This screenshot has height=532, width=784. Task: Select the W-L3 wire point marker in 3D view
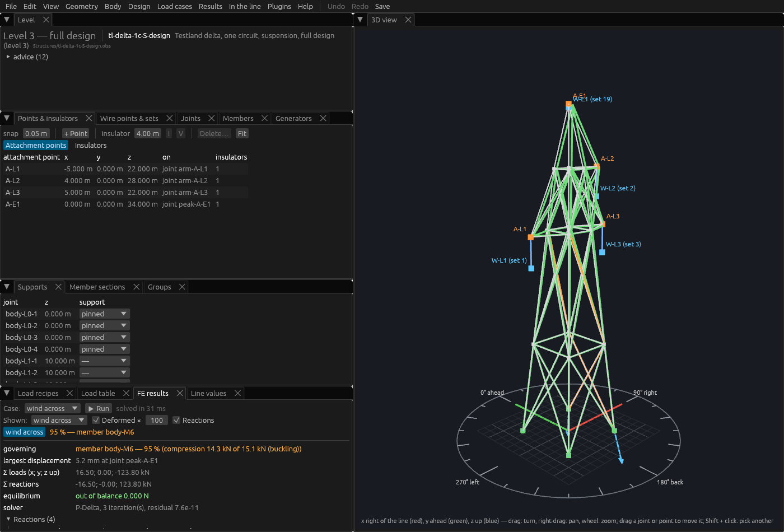[x=602, y=253]
